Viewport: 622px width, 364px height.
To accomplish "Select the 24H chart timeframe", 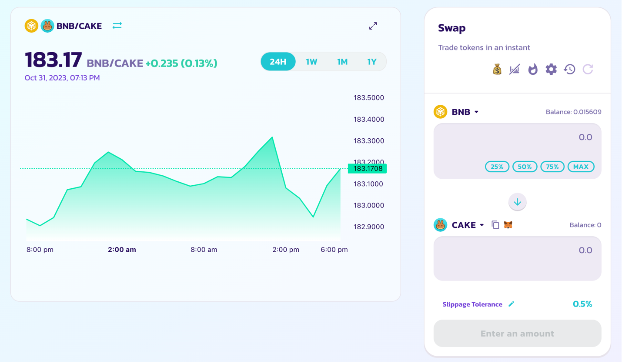I will pos(278,62).
